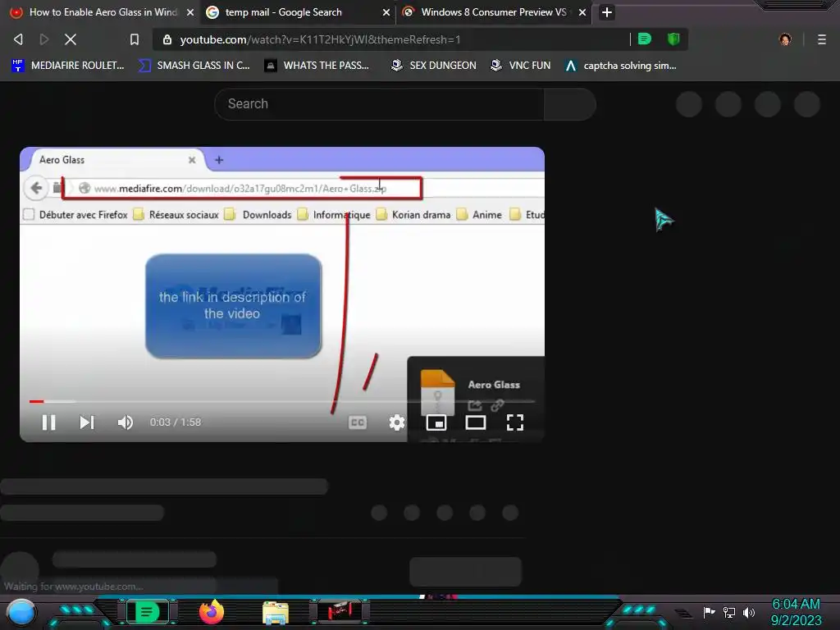840x630 pixels.
Task: Mute the video volume
Action: tap(126, 422)
